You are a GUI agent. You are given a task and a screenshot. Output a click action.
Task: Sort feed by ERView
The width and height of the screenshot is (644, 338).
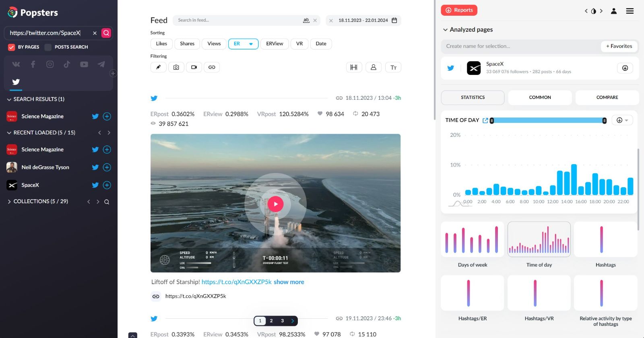click(x=275, y=44)
